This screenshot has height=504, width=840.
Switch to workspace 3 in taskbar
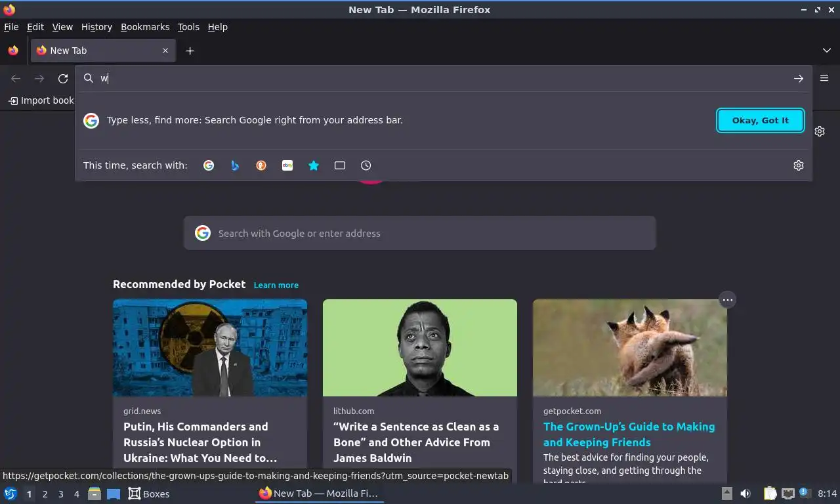click(60, 494)
